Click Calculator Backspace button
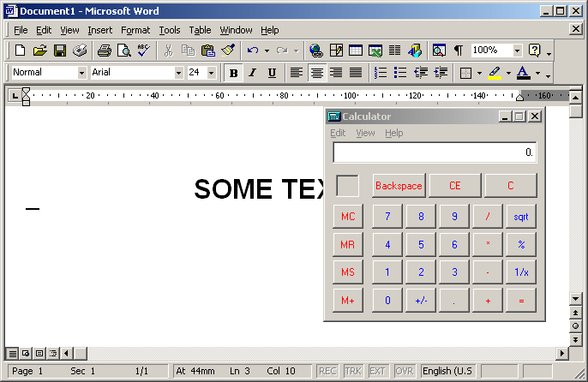 point(399,186)
